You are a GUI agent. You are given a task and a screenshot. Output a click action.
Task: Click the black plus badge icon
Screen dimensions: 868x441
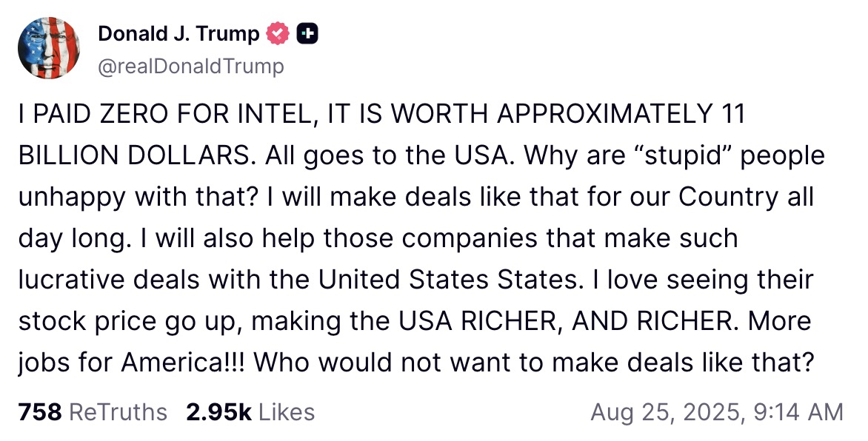307,33
